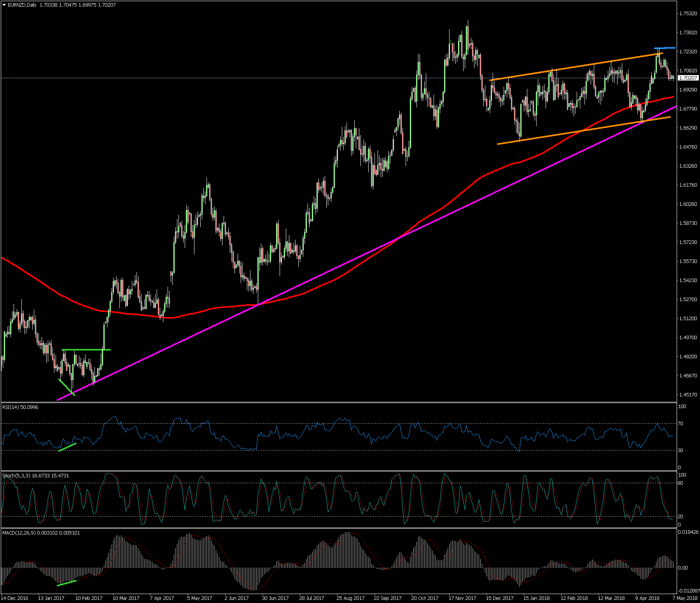Image resolution: width=700 pixels, height=603 pixels.
Task: Click the triangle before EURNZD,Daily title
Action: (4, 5)
